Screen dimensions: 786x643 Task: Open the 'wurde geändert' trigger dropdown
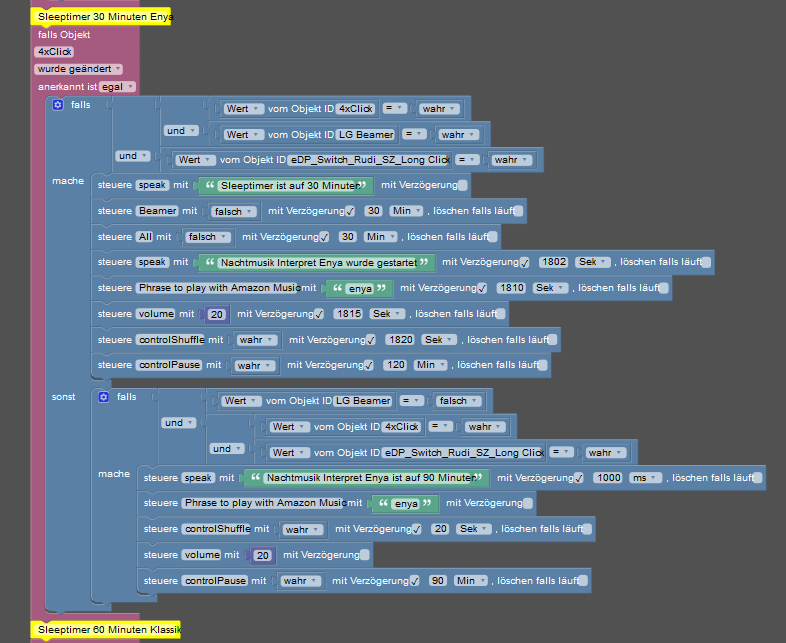click(78, 69)
